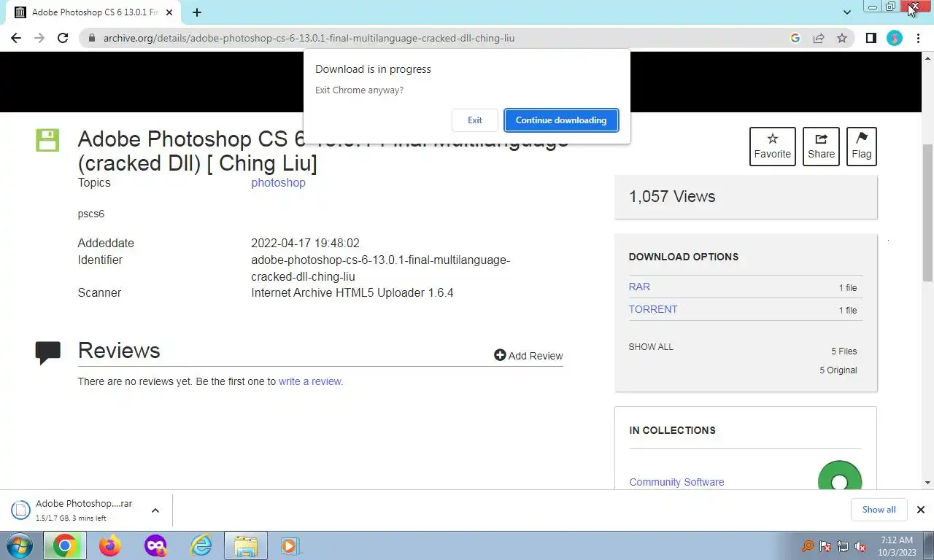Click Continue downloading

(x=561, y=120)
